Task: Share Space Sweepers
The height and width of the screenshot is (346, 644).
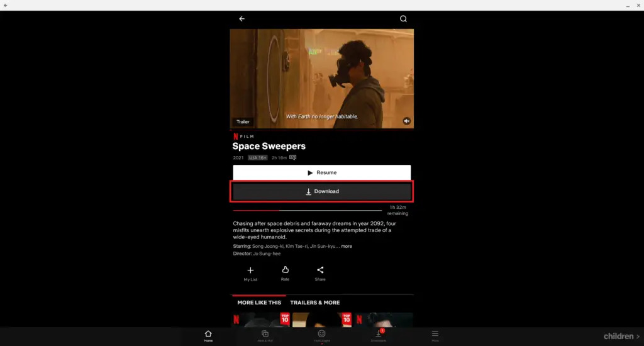Action: coord(320,273)
